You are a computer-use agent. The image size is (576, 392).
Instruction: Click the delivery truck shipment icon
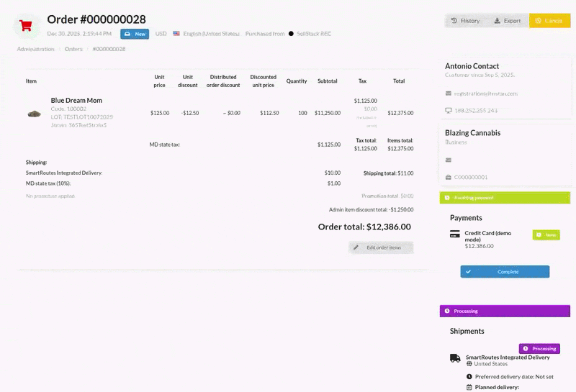455,358
